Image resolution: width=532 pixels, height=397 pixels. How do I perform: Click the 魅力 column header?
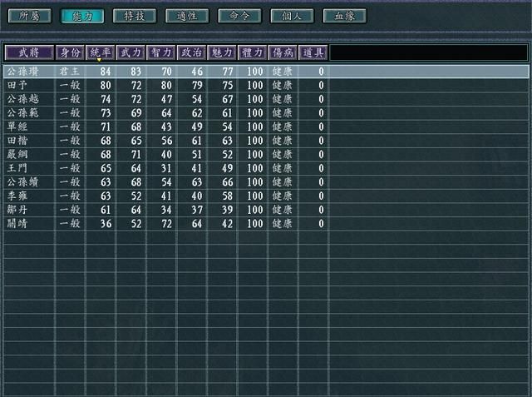222,52
